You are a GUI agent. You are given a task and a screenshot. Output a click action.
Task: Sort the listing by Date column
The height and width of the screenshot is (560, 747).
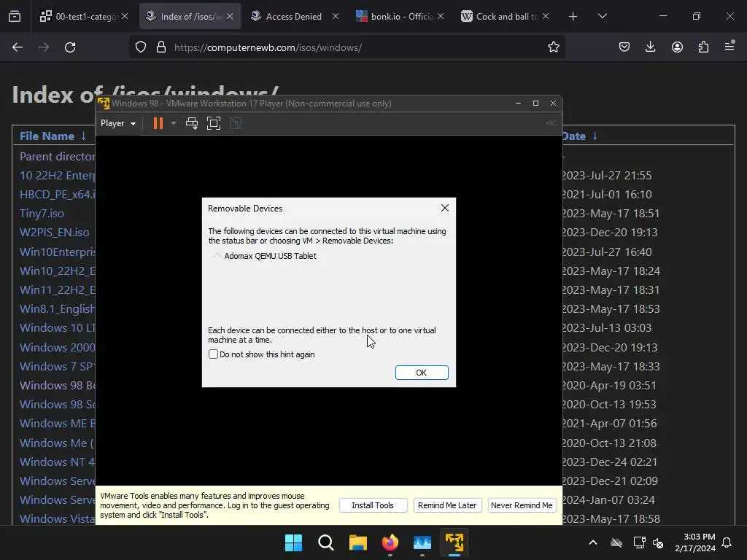(573, 136)
